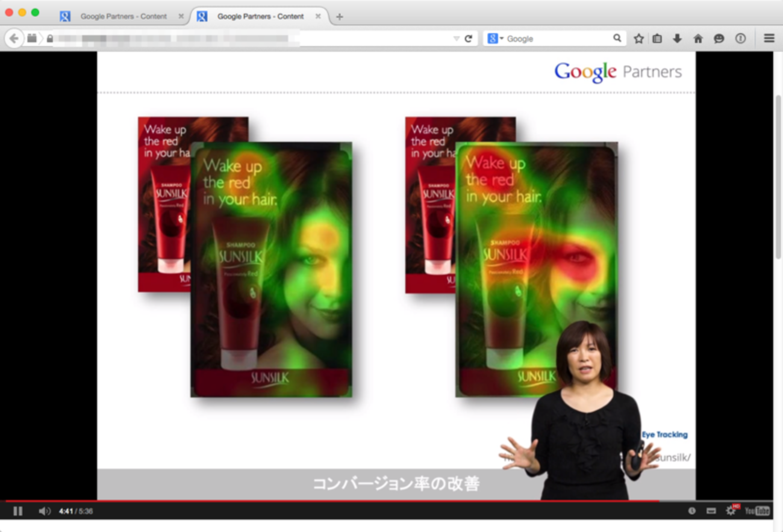
Task: Open search engine selector dropdown
Action: coord(496,39)
